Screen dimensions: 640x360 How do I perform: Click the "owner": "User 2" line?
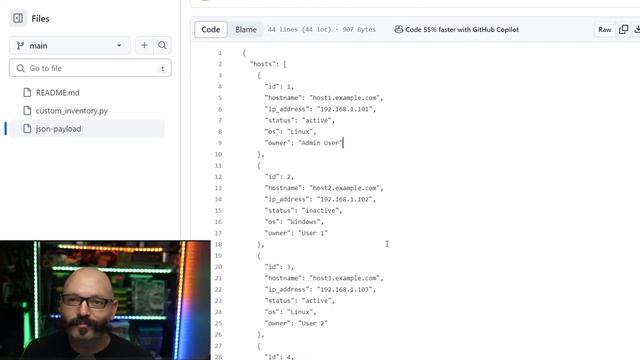[x=296, y=323]
